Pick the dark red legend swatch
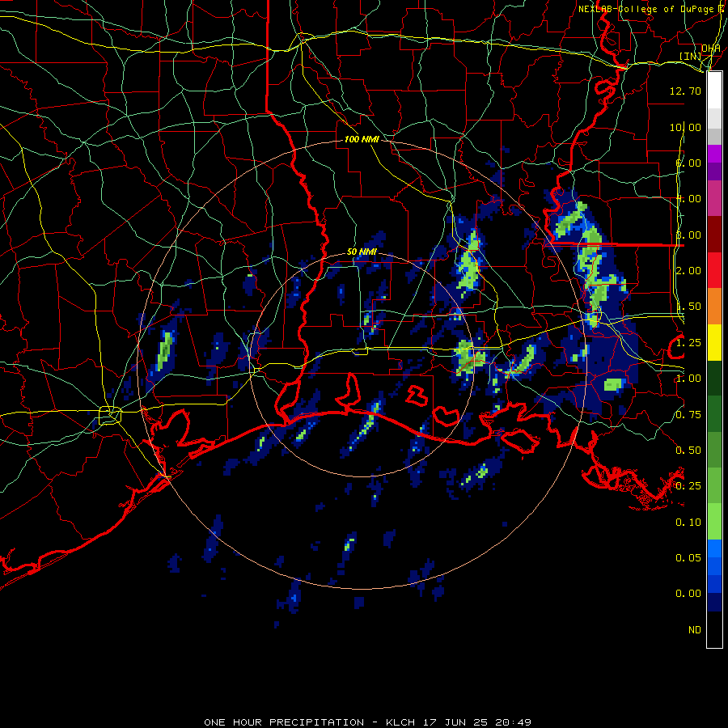The image size is (728, 728). 714,235
